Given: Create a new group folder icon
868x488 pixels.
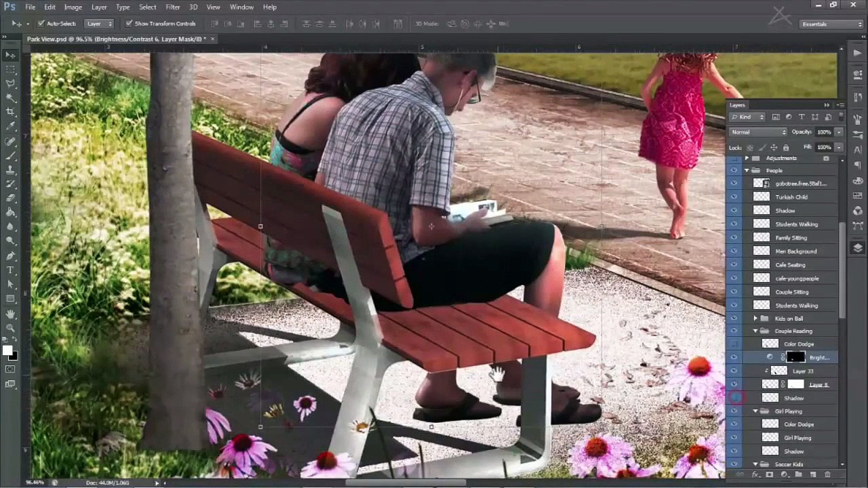Looking at the screenshot, I should tap(798, 474).
